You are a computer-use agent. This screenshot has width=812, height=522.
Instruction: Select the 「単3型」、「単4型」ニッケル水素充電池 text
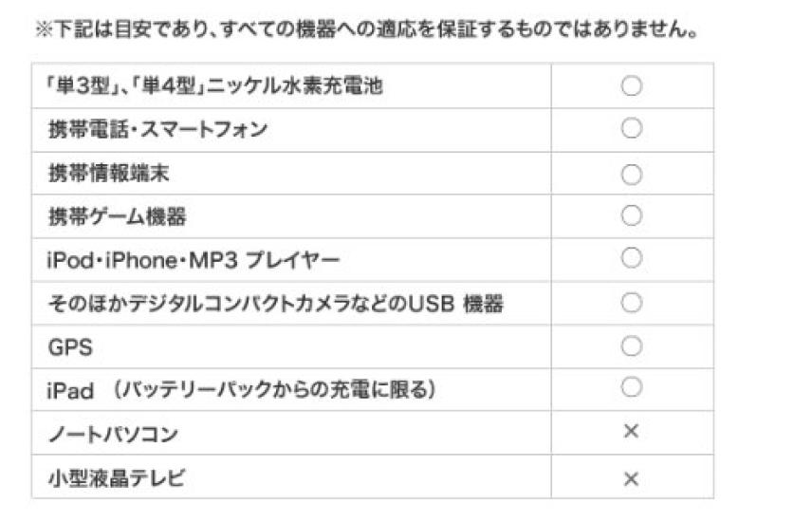[215, 86]
